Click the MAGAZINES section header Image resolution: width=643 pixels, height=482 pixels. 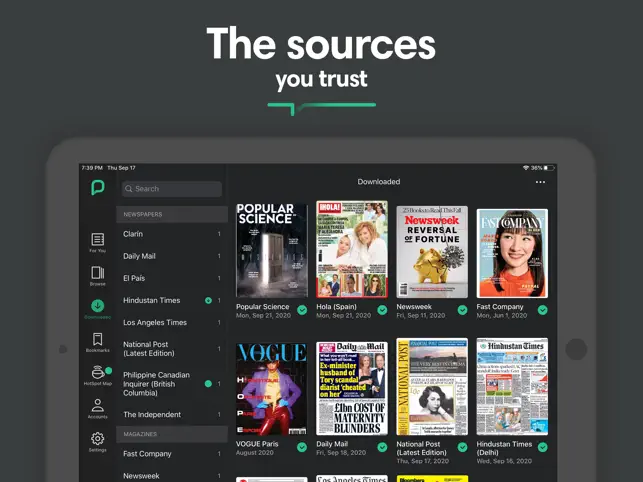tap(172, 434)
